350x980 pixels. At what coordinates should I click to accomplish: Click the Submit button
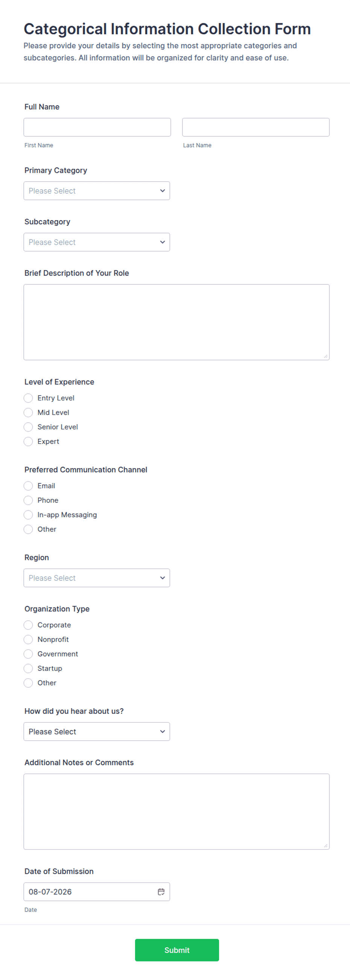[177, 950]
